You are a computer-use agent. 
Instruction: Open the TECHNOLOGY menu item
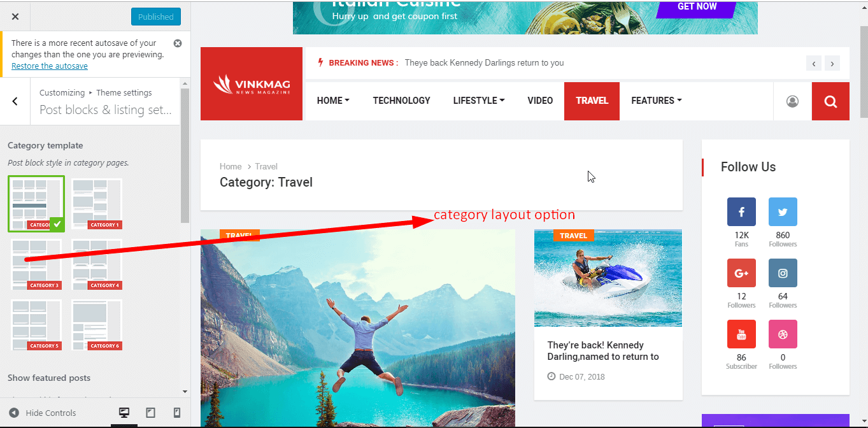click(x=402, y=101)
